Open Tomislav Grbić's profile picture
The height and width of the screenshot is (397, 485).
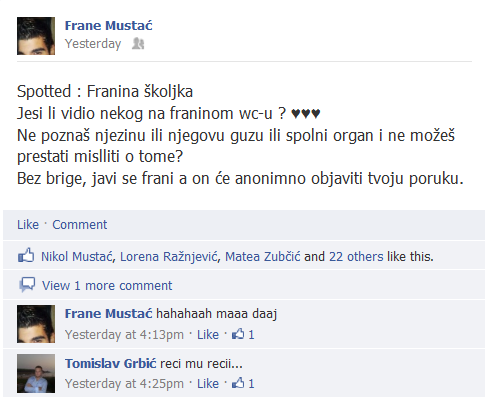coord(36,373)
